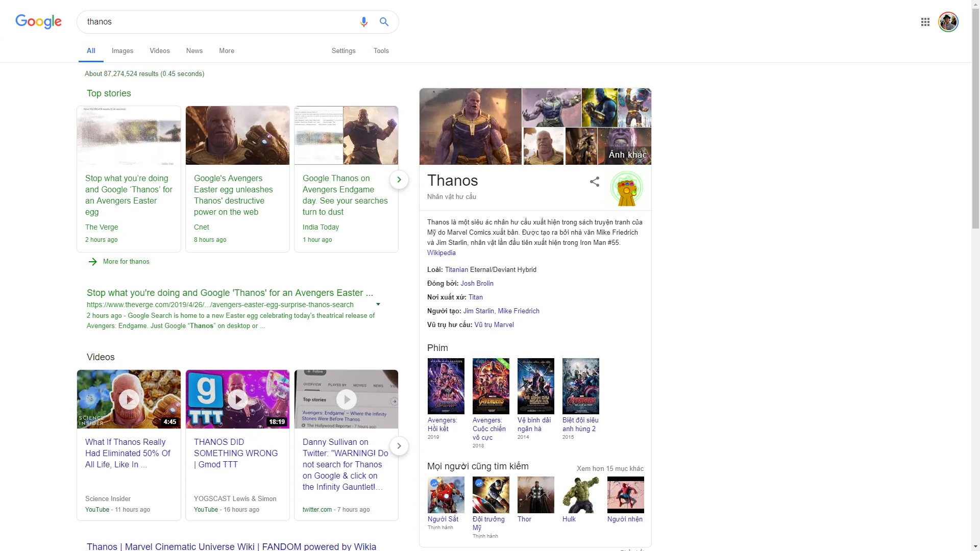Open the Avengers: Hồi kết movie poster

(446, 386)
